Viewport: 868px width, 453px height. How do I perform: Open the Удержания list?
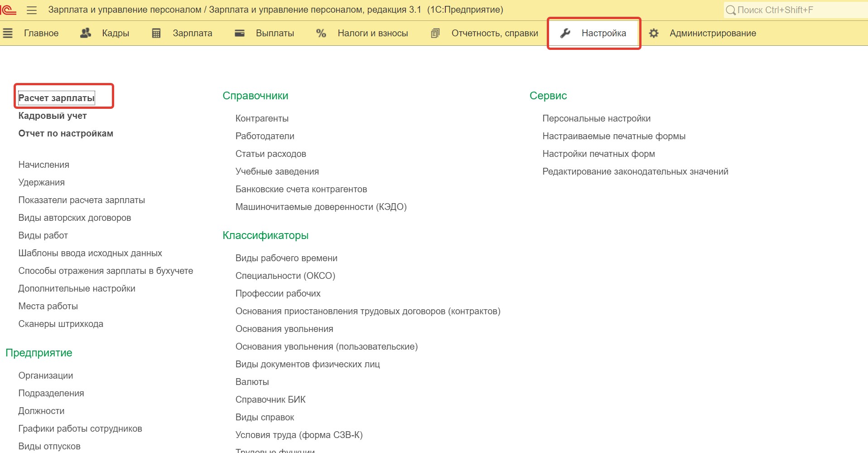pos(42,182)
